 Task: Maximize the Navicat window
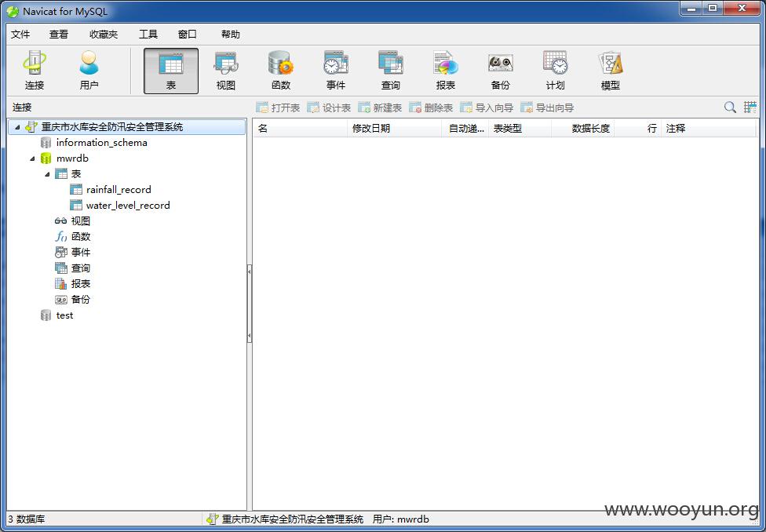coord(713,9)
